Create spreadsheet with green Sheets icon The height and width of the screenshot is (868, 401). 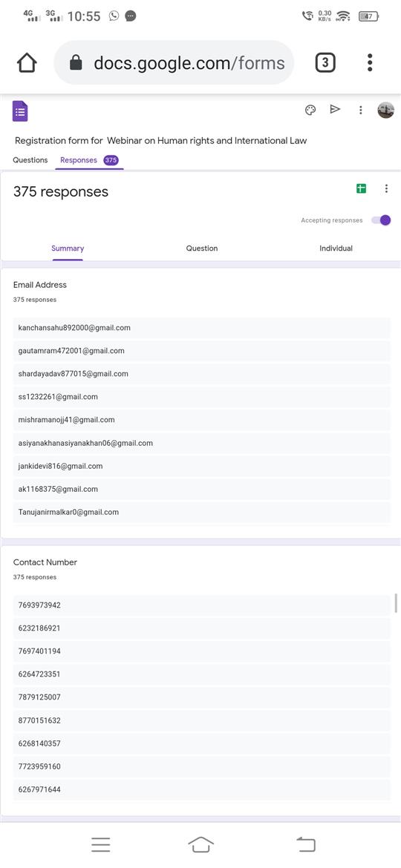pos(361,188)
